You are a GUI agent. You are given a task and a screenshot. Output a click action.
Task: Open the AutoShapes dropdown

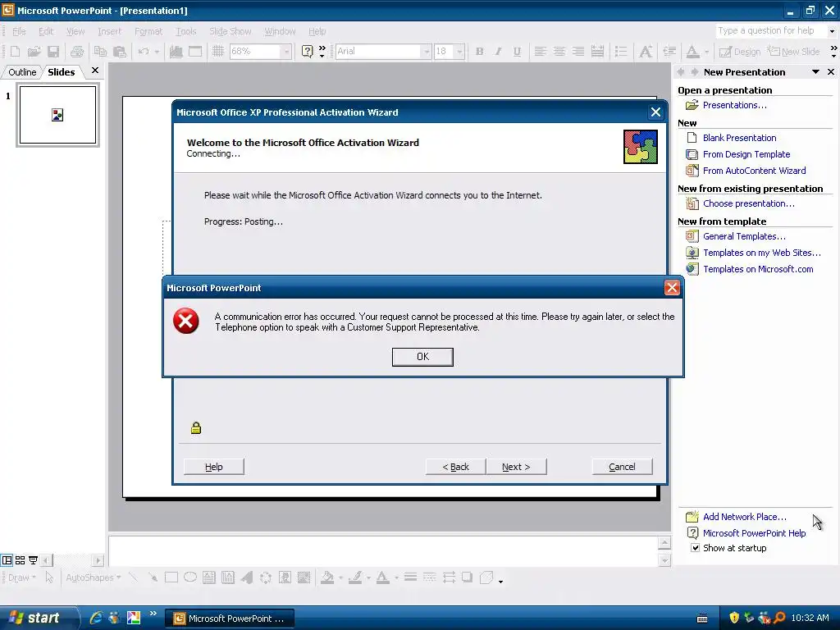tap(94, 577)
